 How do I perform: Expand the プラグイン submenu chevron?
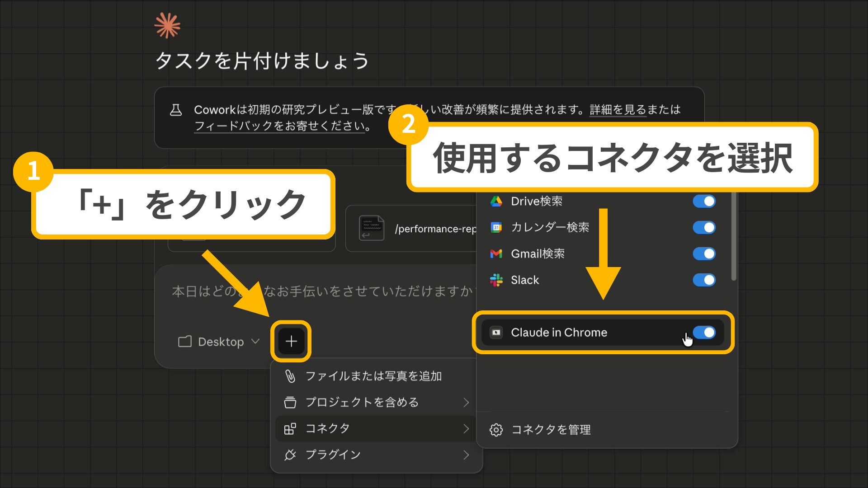coord(467,455)
